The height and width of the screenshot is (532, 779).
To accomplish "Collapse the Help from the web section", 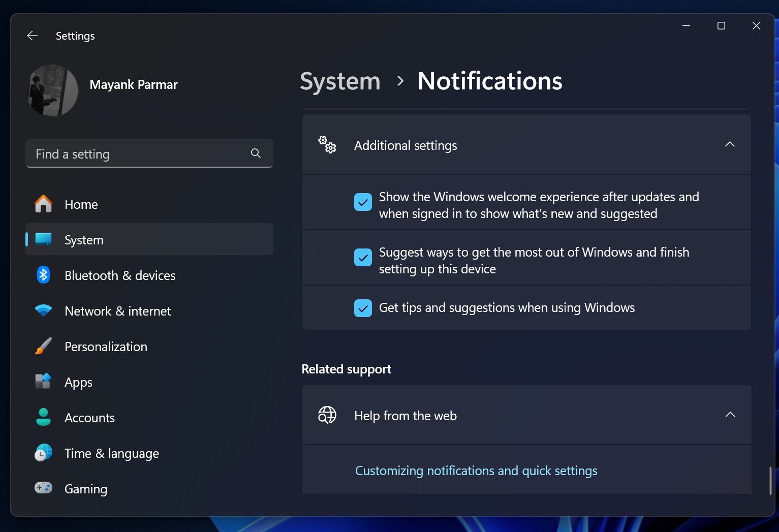I will (x=730, y=415).
